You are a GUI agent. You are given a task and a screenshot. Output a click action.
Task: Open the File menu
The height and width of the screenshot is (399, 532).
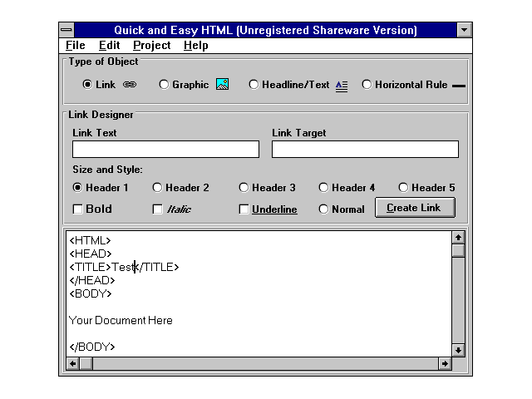click(x=75, y=46)
